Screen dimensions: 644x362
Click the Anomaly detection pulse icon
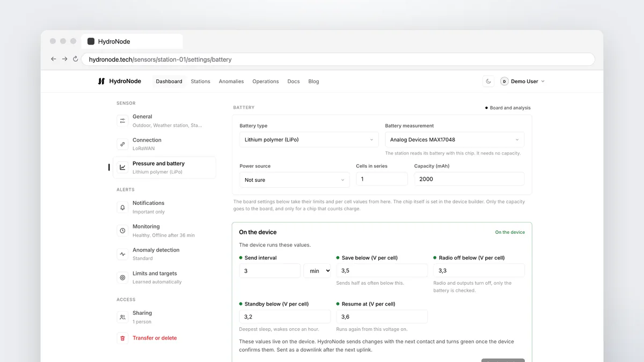[x=122, y=254]
